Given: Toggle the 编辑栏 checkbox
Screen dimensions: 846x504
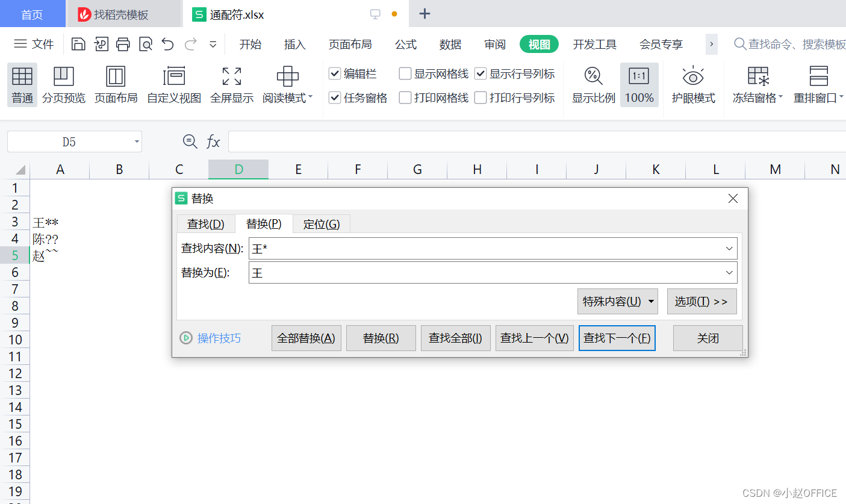Looking at the screenshot, I should (x=335, y=74).
